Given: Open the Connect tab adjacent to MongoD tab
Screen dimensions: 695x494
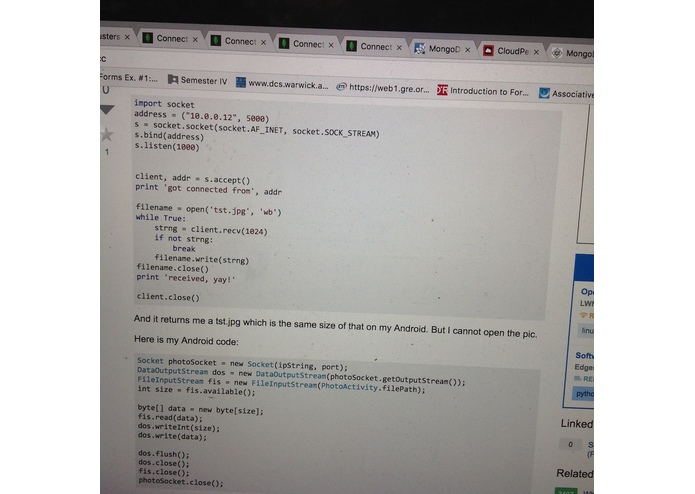Looking at the screenshot, I should (x=375, y=47).
